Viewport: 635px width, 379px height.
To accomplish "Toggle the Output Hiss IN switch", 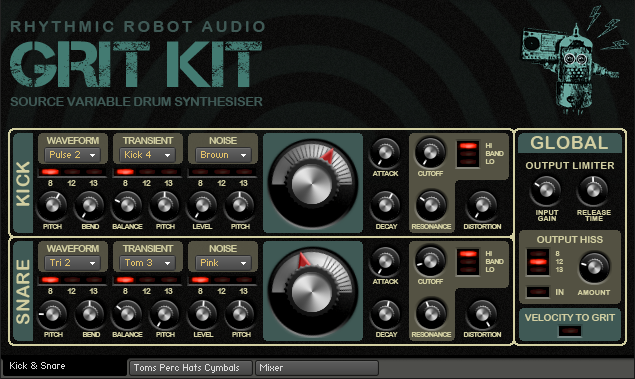I will click(538, 292).
